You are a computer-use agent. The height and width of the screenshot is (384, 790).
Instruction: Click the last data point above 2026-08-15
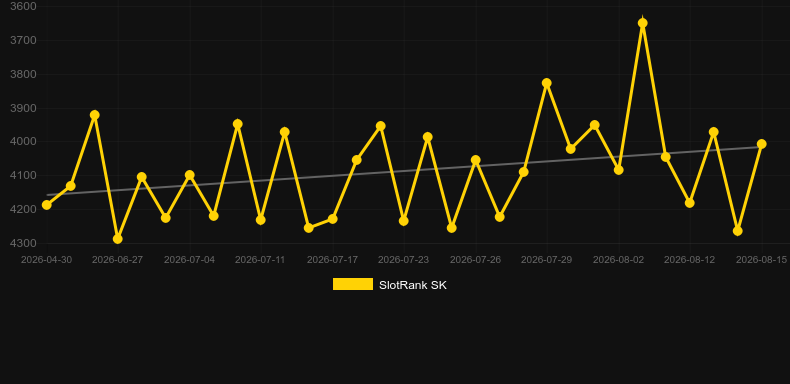(x=762, y=144)
